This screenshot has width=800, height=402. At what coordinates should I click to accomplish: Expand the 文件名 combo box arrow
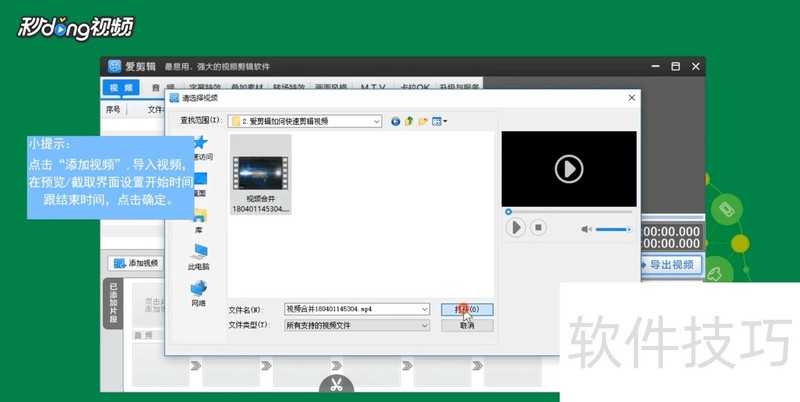425,310
